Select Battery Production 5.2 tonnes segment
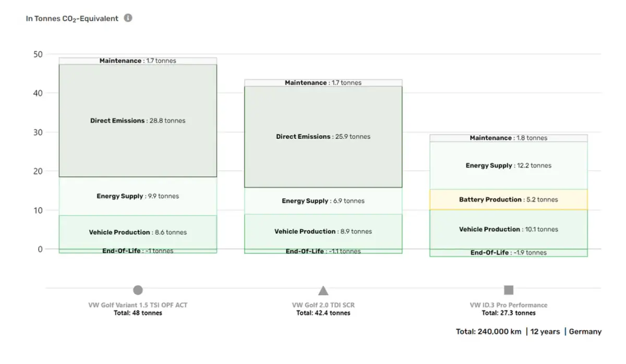626x364 pixels. [509, 200]
